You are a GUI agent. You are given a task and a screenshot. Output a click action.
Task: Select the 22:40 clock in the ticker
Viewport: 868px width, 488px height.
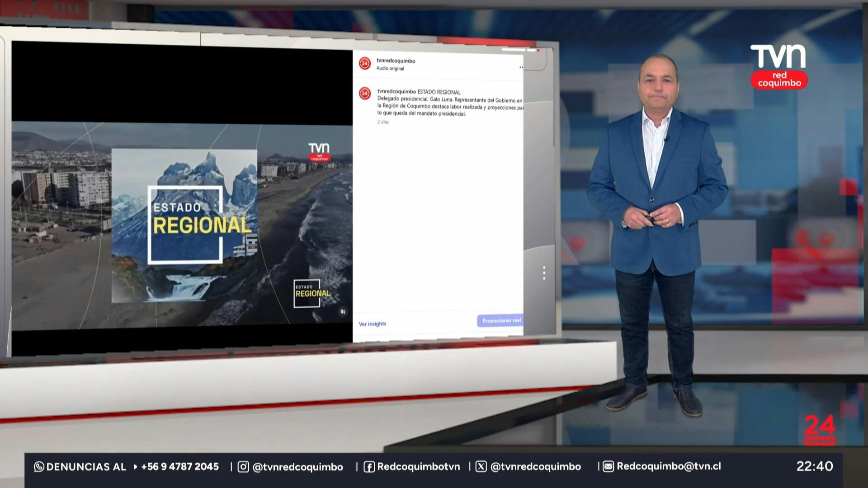pyautogui.click(x=815, y=466)
